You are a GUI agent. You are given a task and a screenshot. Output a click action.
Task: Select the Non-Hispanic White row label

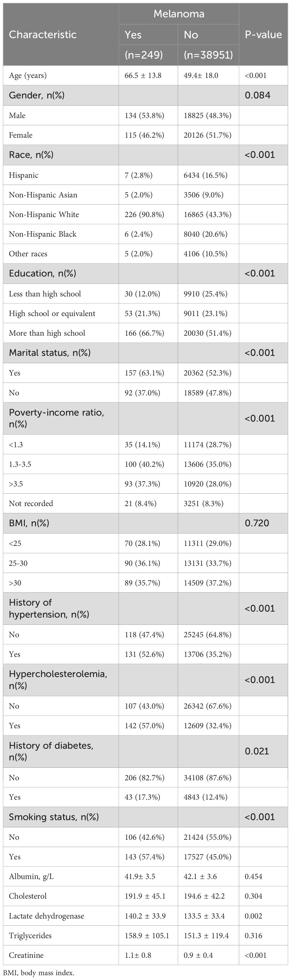click(x=44, y=214)
